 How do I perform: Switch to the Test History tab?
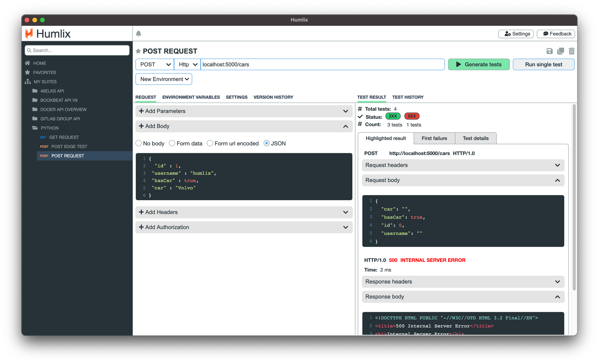408,97
